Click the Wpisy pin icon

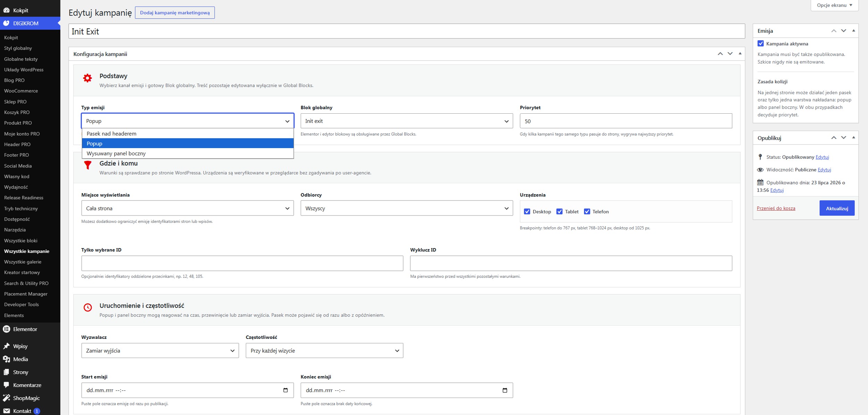tap(7, 346)
